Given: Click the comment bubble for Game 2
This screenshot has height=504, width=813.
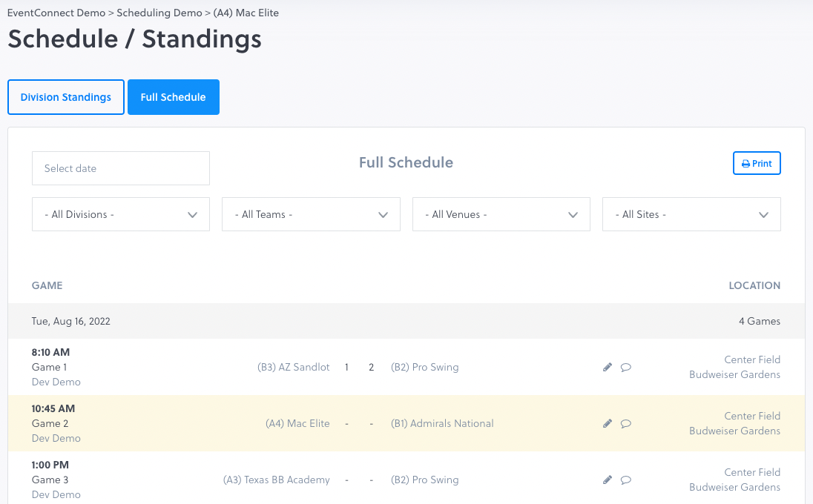Looking at the screenshot, I should (x=626, y=423).
